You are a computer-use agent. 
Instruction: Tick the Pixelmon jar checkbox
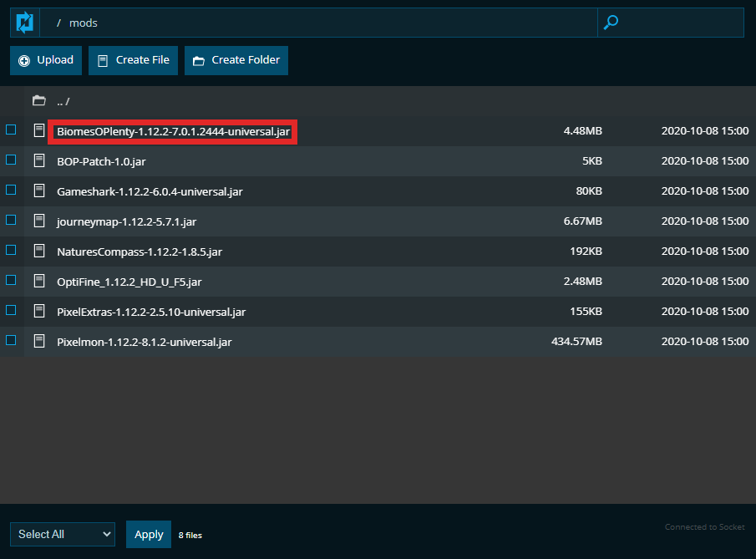(11, 341)
